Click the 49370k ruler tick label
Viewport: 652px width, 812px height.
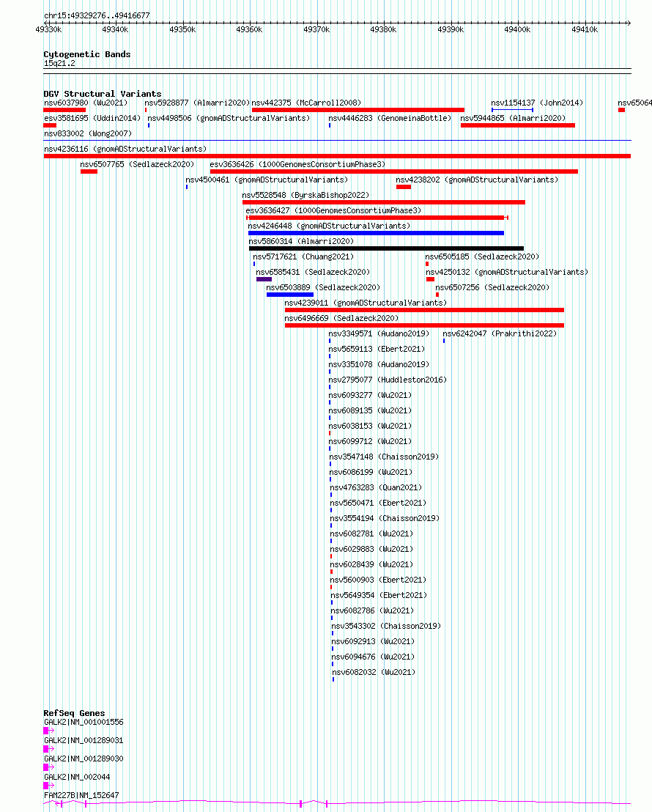[316, 29]
